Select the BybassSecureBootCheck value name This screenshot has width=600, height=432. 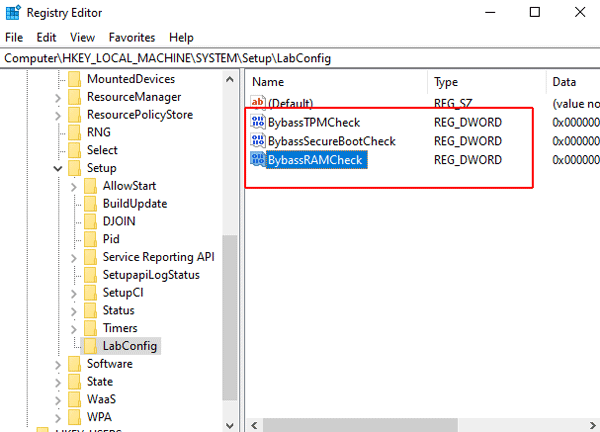331,141
